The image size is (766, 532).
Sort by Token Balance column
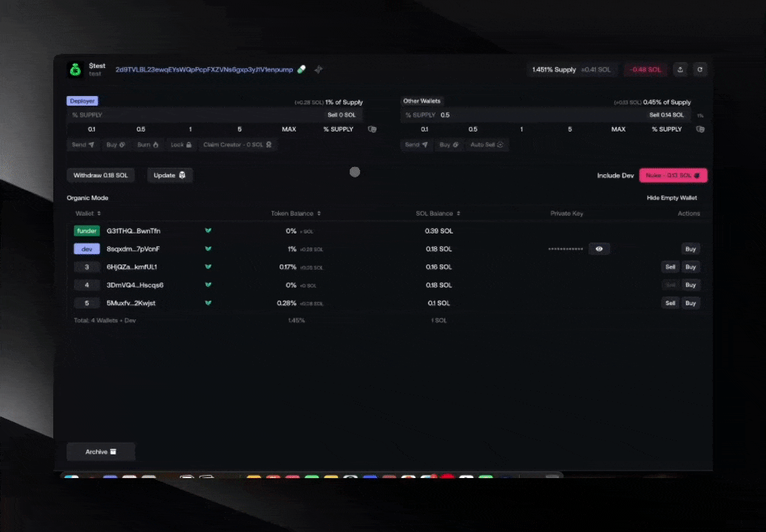click(296, 214)
